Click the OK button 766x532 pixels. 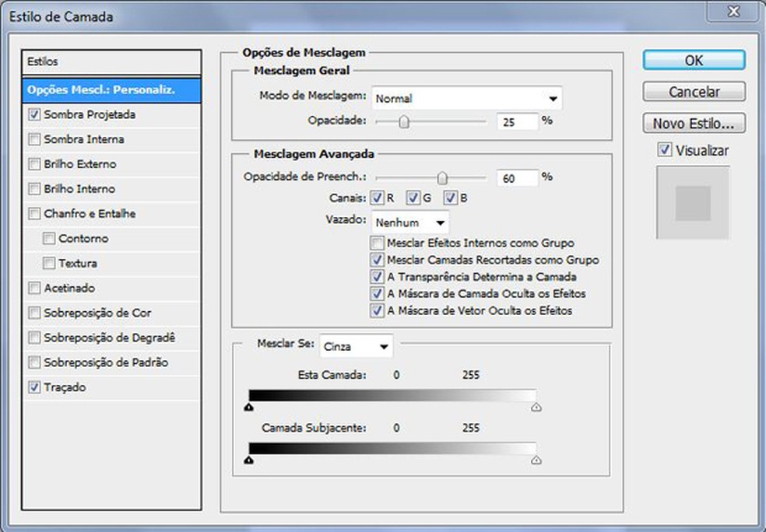(694, 60)
